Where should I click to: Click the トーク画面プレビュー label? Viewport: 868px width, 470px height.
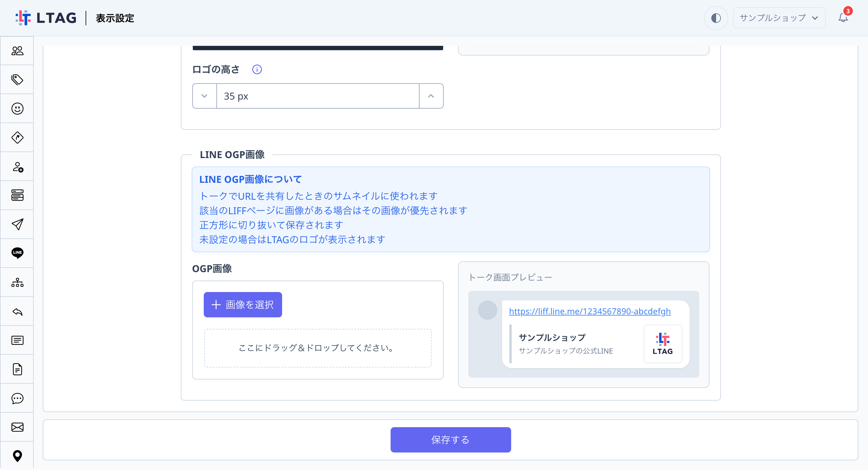coord(510,278)
